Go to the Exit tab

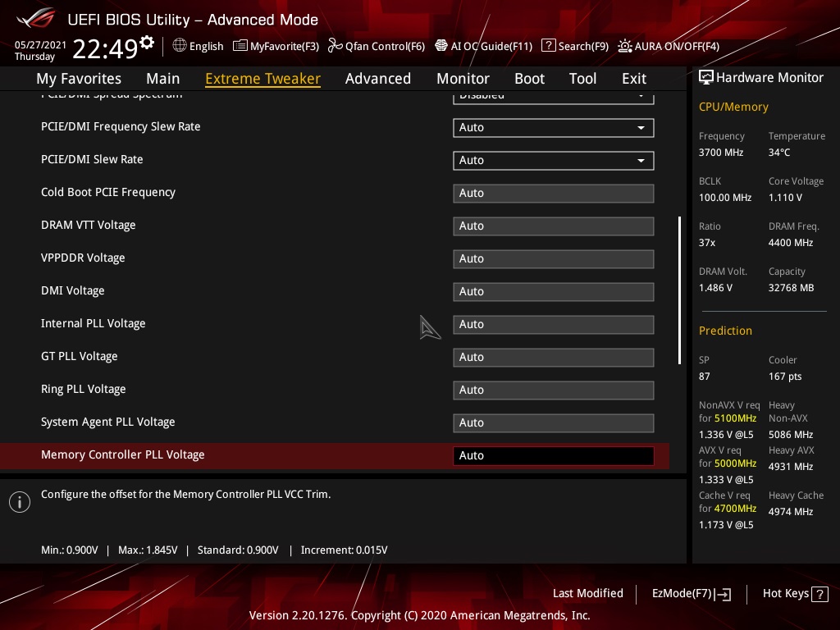(634, 79)
